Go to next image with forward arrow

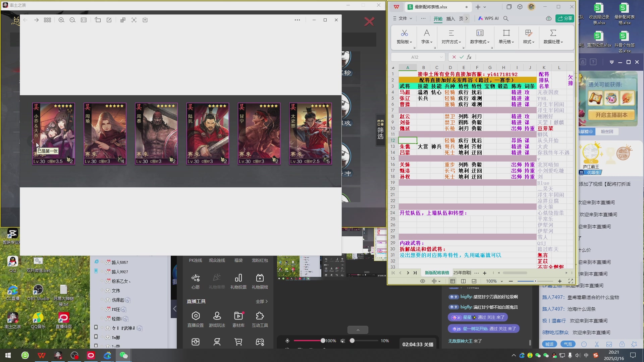click(36, 20)
